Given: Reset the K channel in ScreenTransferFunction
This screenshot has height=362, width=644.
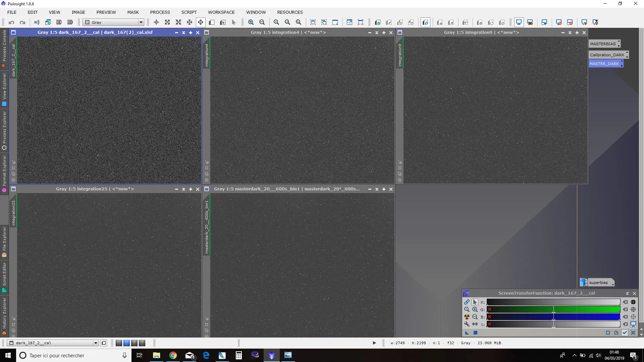Looking at the screenshot, I should tap(626, 302).
